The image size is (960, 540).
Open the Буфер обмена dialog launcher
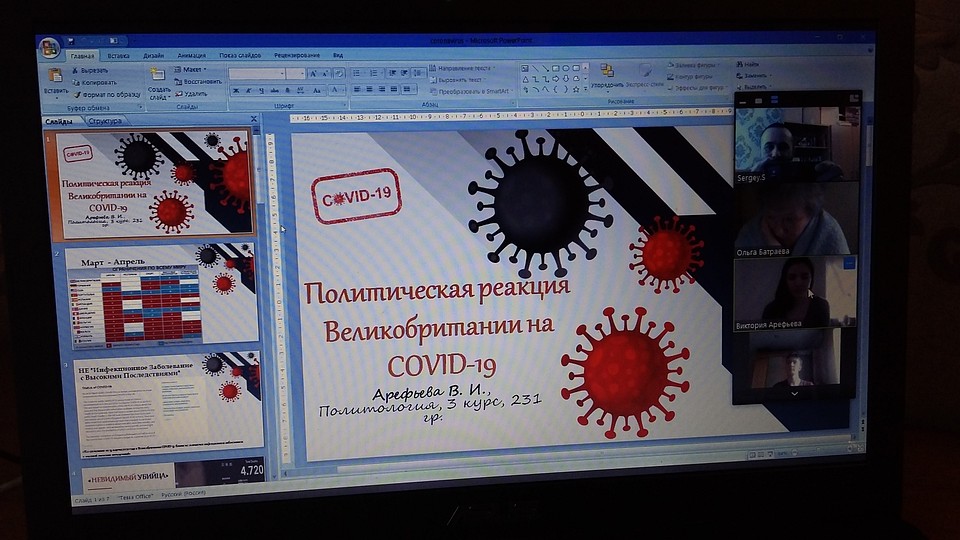(140, 108)
